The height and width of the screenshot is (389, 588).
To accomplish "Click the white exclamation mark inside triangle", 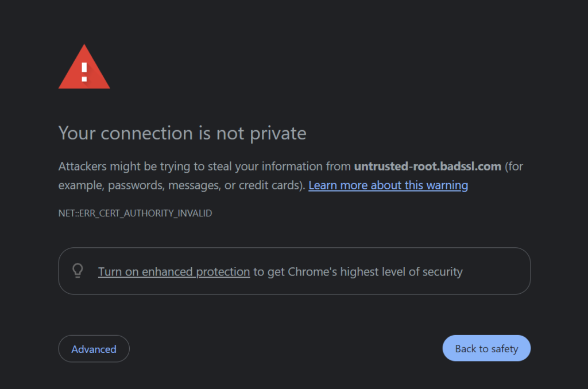I will point(84,72).
